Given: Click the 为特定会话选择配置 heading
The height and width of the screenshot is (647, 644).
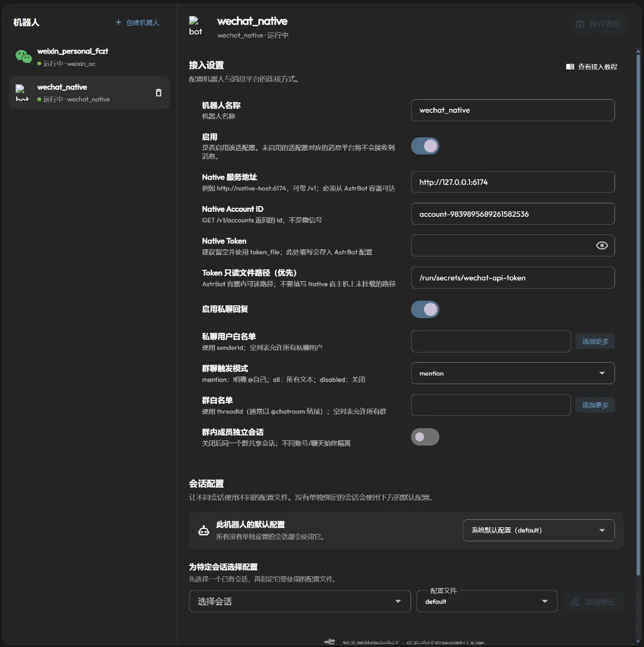Looking at the screenshot, I should [x=223, y=567].
